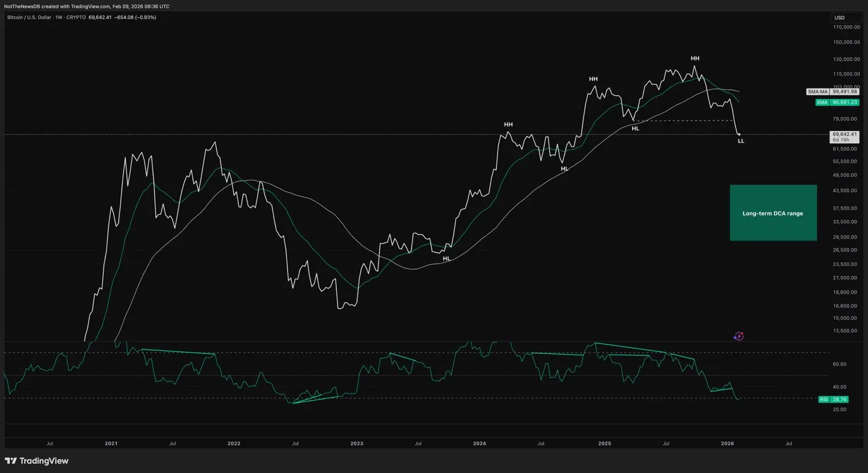Viewport: 868px width, 473px height.
Task: Click the 37,500.00 price axis label
Action: (x=845, y=209)
